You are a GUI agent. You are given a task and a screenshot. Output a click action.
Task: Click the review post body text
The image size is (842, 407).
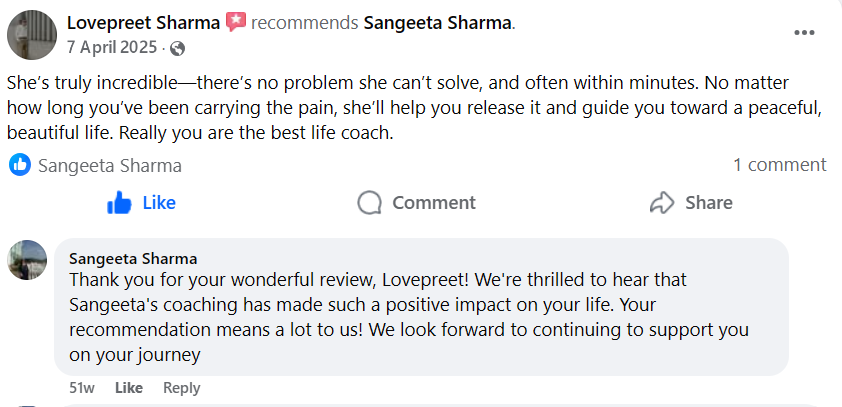(400, 105)
